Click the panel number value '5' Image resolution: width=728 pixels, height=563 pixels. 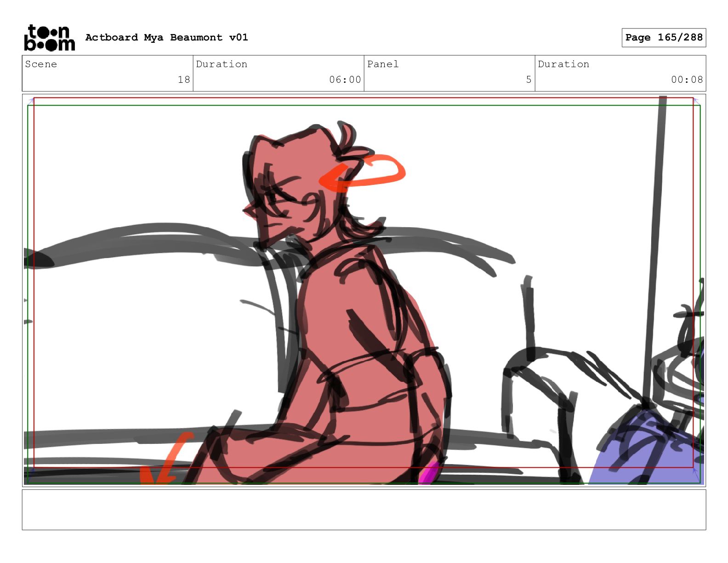(x=529, y=80)
